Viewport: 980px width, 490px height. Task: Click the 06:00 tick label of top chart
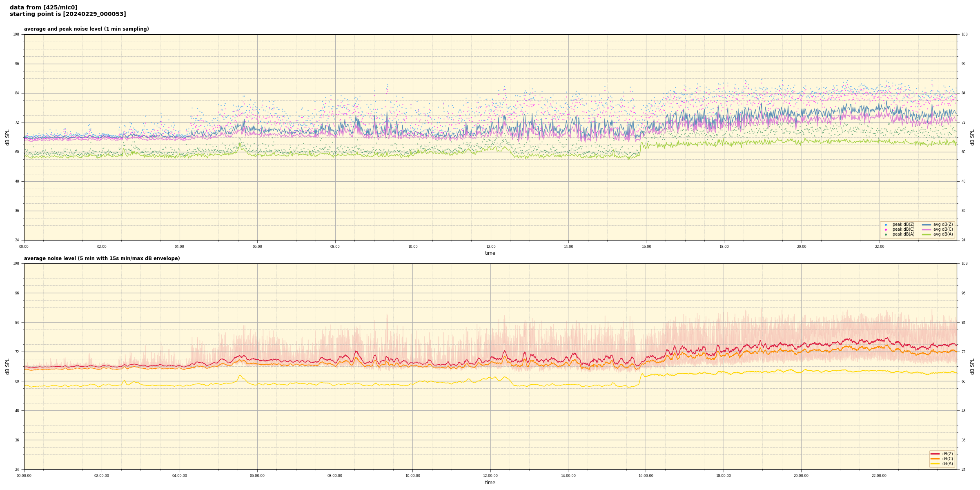257,247
